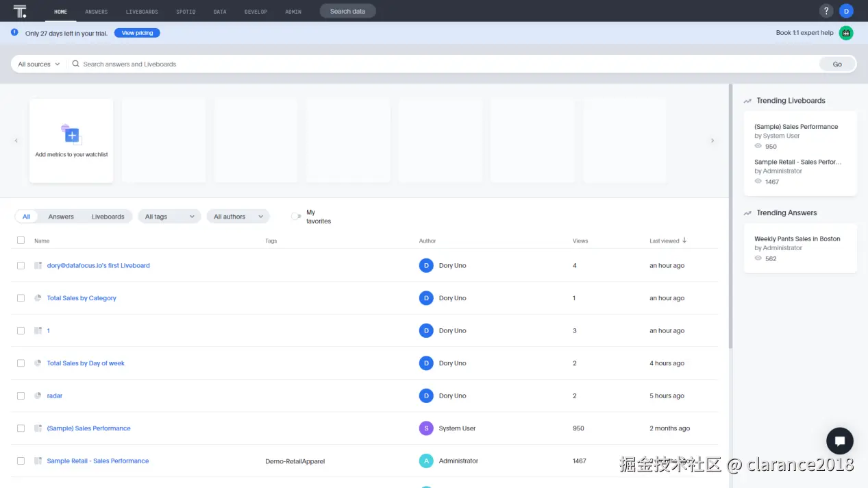The image size is (868, 488).
Task: Enable the 'My favorites' toggle
Action: click(295, 216)
